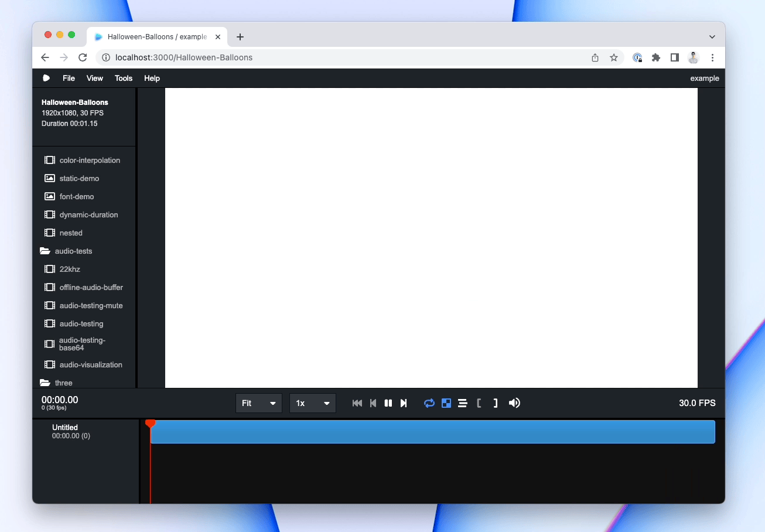Collapse the audio-tests folder
The image size is (765, 532).
click(66, 251)
